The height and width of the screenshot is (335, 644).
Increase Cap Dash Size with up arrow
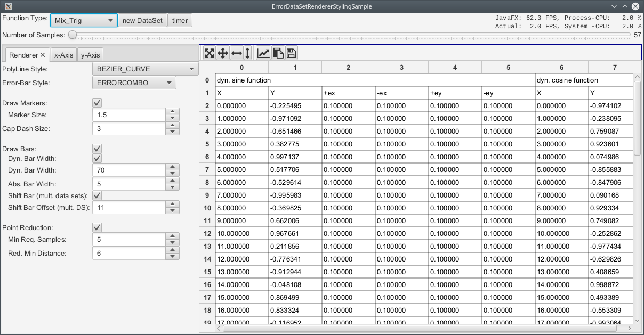pos(172,125)
